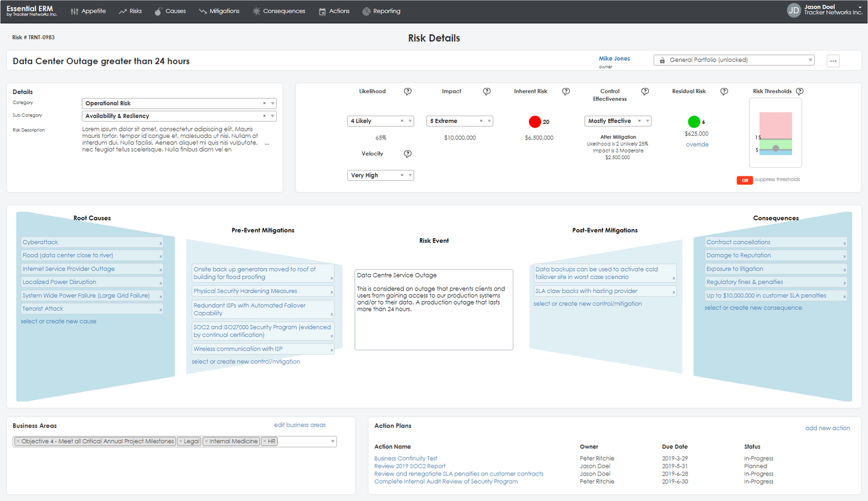Open the Causes section via its toolbar icon
This screenshot has width=868, height=501.
pos(158,11)
